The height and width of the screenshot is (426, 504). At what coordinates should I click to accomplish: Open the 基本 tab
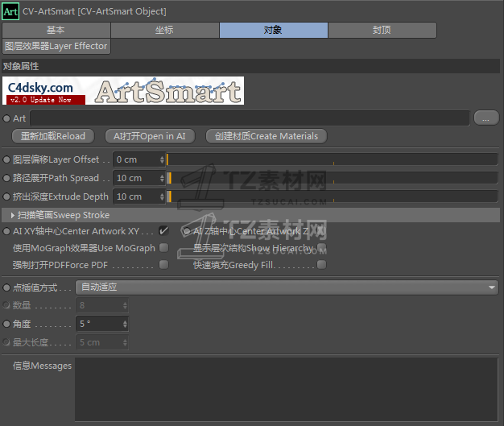(x=56, y=31)
